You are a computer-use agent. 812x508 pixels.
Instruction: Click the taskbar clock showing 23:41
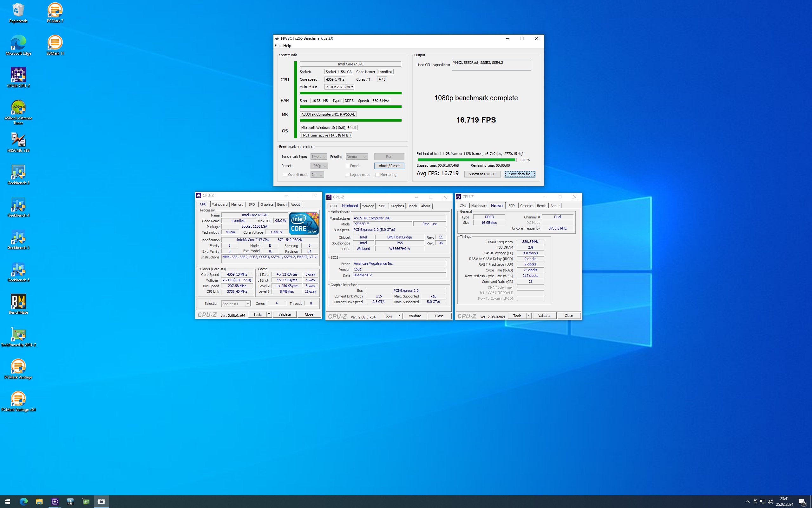coord(784,502)
